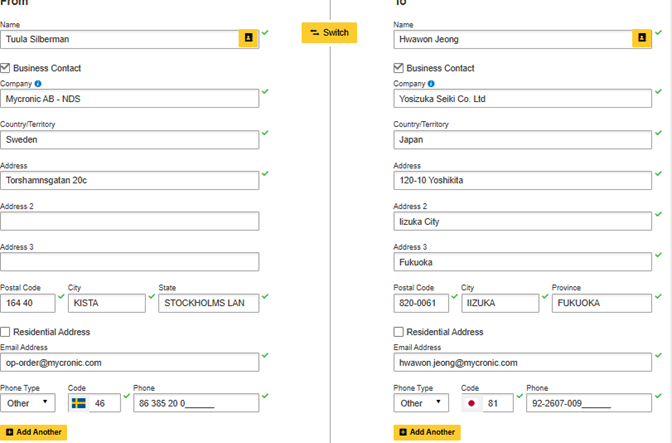Viewport: 672px width, 443px height.
Task: Edit Province field FUKUOKA
Action: tap(602, 303)
